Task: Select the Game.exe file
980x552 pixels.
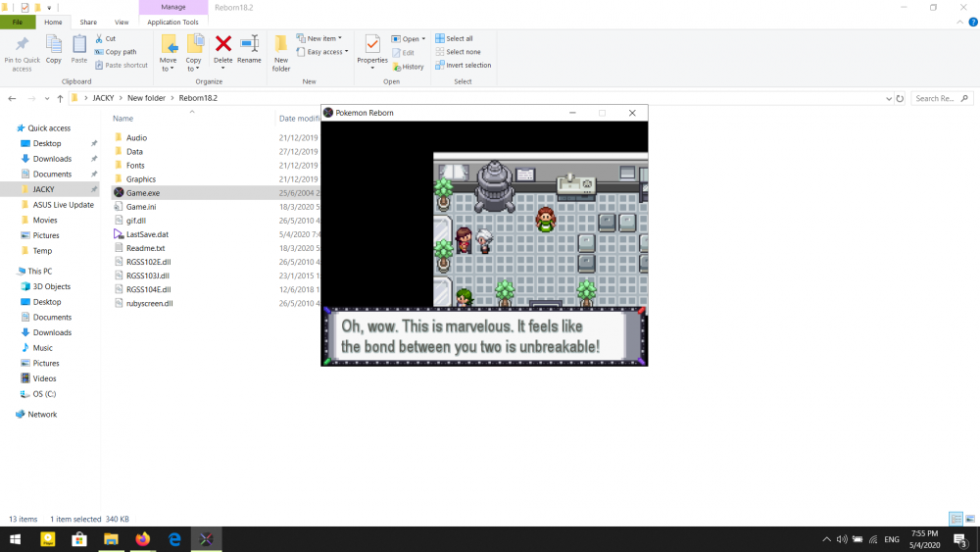Action: point(143,192)
